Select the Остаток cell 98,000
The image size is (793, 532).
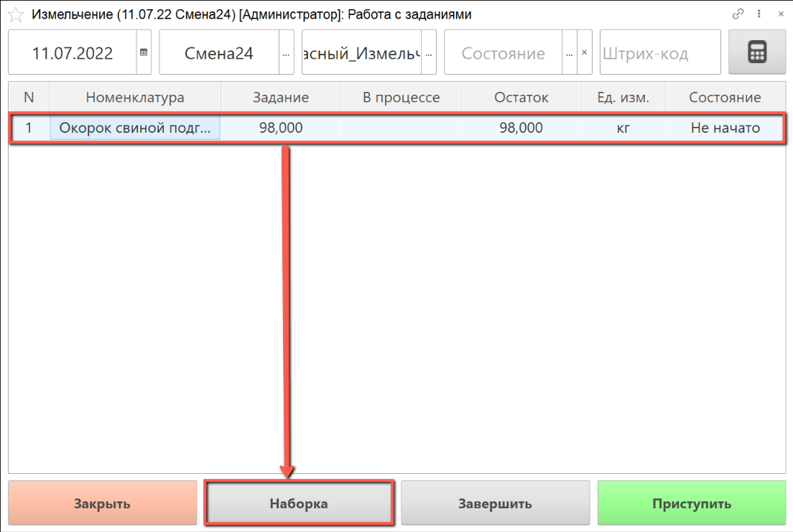[x=521, y=128]
